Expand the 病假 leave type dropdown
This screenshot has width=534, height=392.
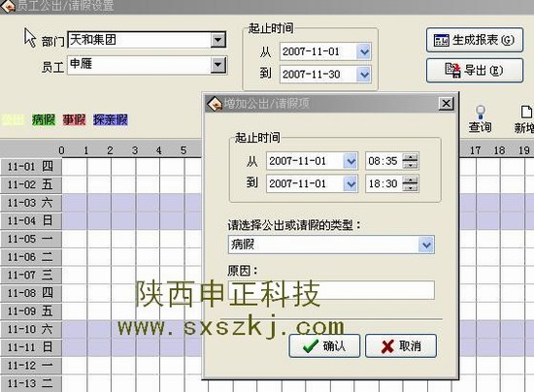tap(426, 245)
